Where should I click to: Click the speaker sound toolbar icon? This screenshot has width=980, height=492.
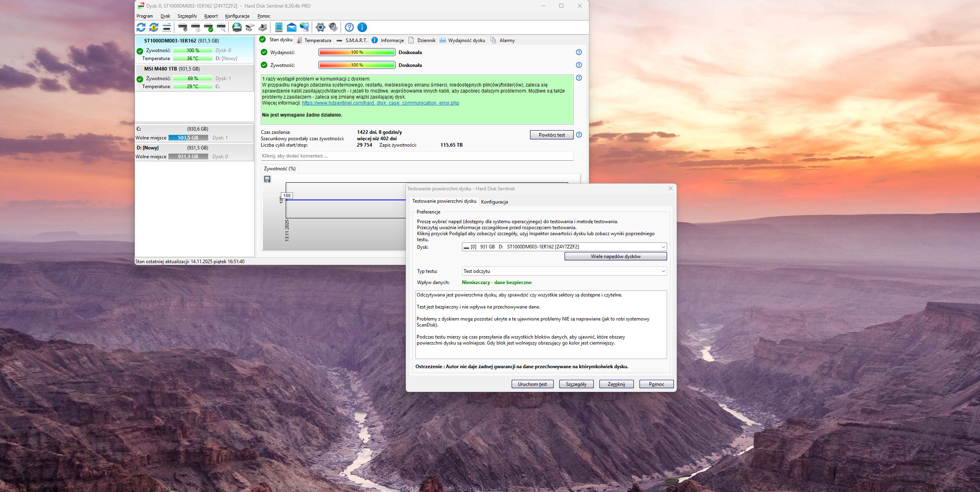pos(333,27)
